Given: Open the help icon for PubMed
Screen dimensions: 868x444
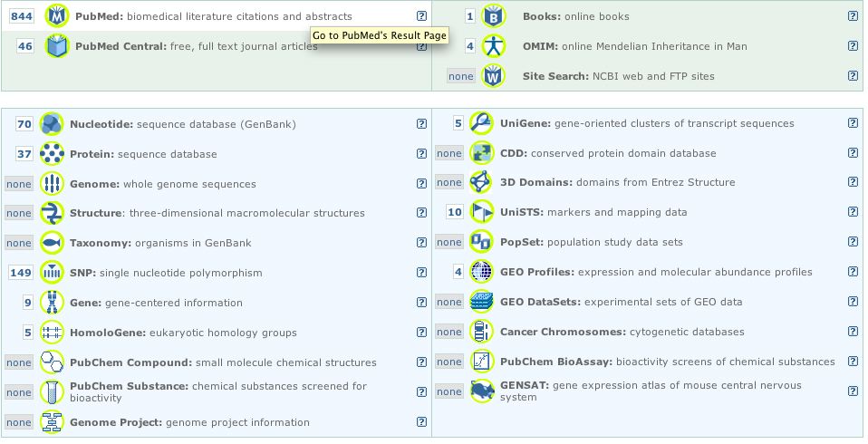Looking at the screenshot, I should pyautogui.click(x=422, y=16).
